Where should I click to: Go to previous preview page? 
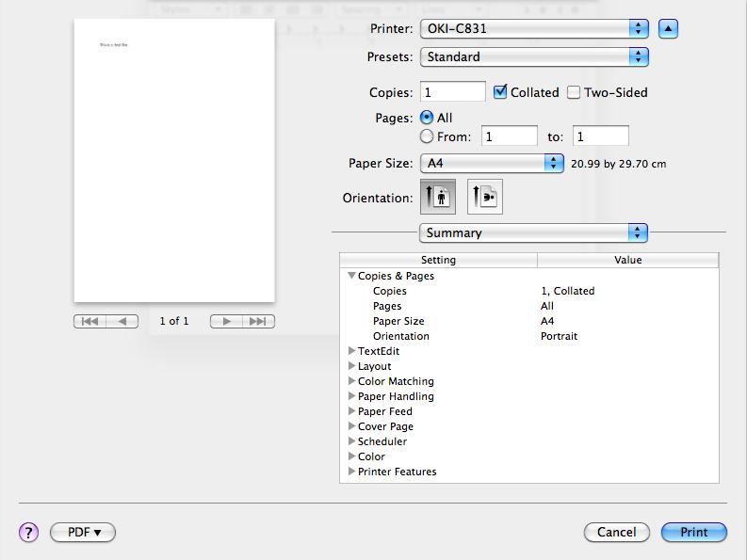pyautogui.click(x=122, y=322)
